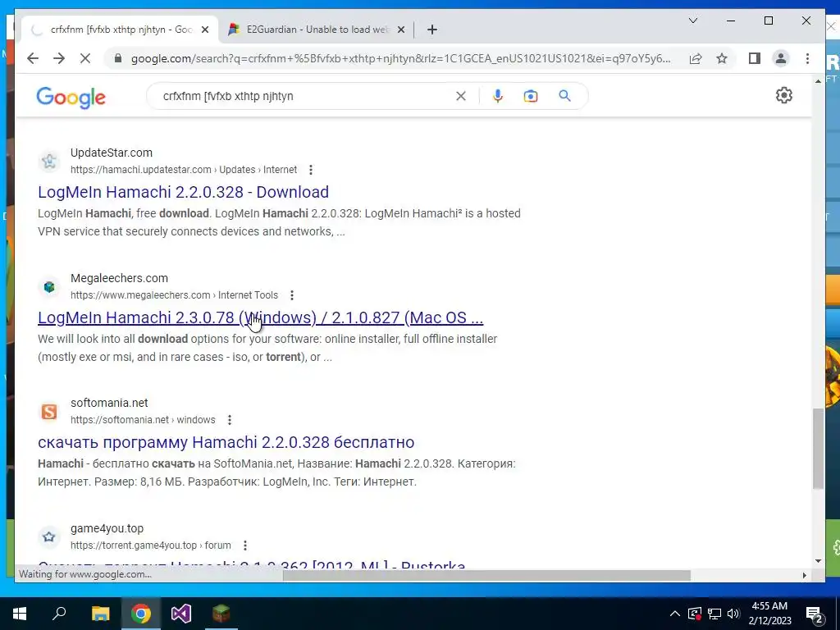
Task: Go back to the previous page
Action: 33,58
